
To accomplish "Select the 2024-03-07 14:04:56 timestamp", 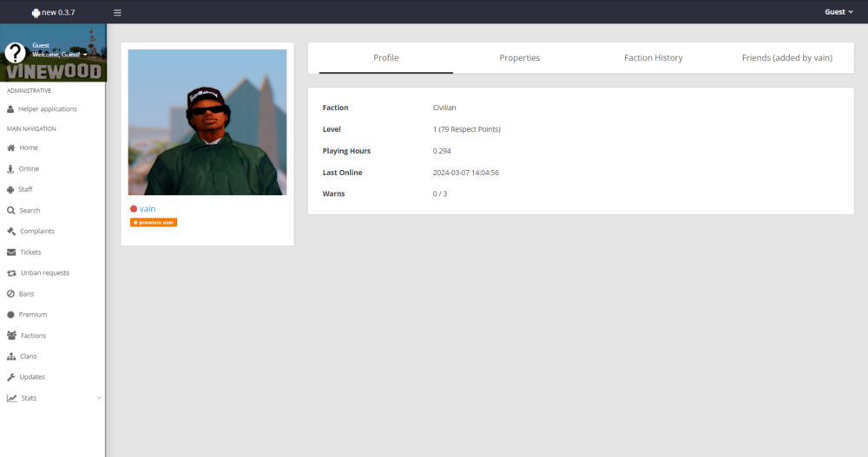I will [x=465, y=173].
